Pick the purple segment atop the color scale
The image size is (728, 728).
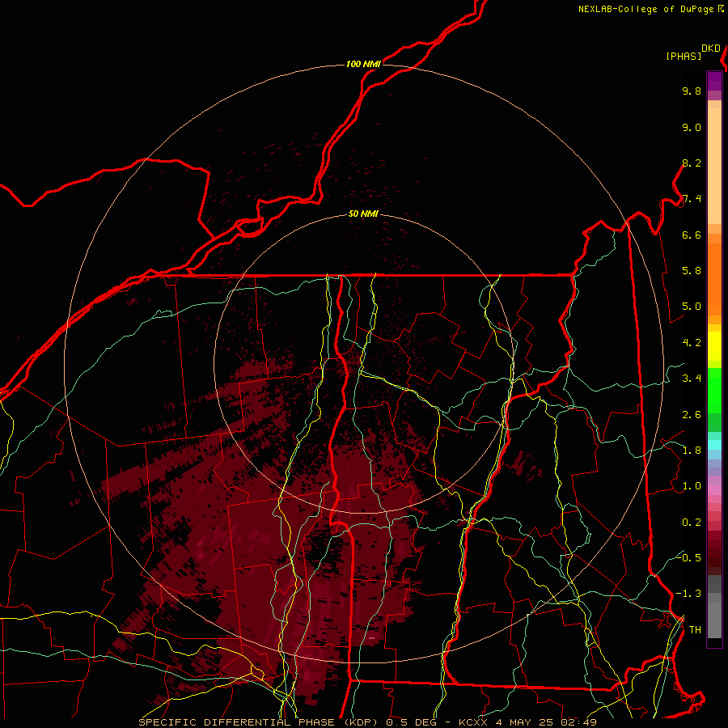point(714,81)
